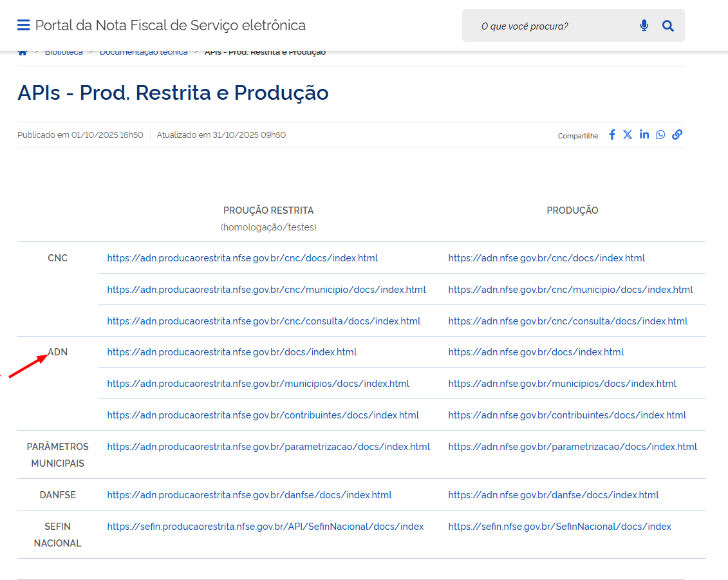Open restricted production ADN contribuintes docs link
This screenshot has height=580, width=728.
pos(263,415)
